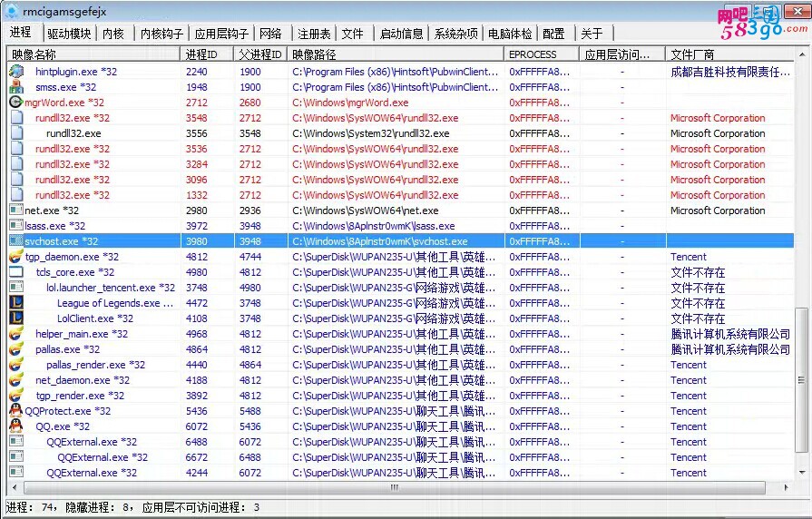
Task: Click the tcls_core.exe window icon
Action: click(x=16, y=272)
